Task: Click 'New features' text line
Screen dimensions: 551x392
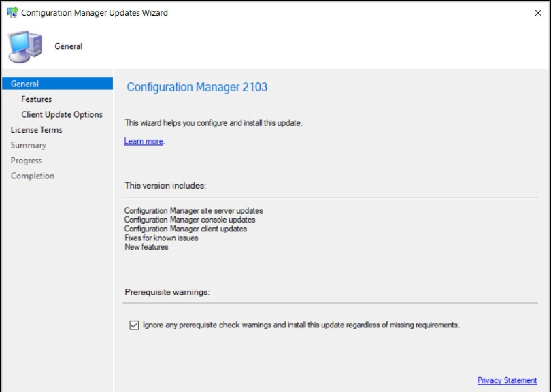Action: (146, 247)
